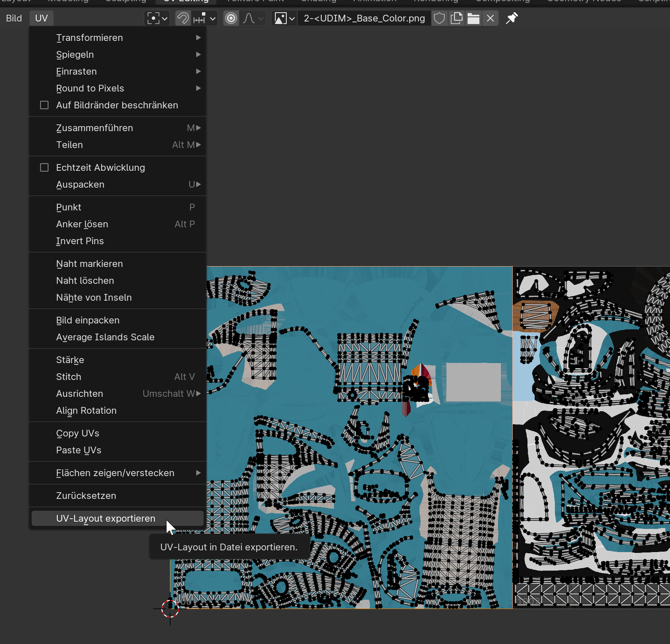The height and width of the screenshot is (644, 670).
Task: Click the fake user shield icon
Action: [x=439, y=19]
